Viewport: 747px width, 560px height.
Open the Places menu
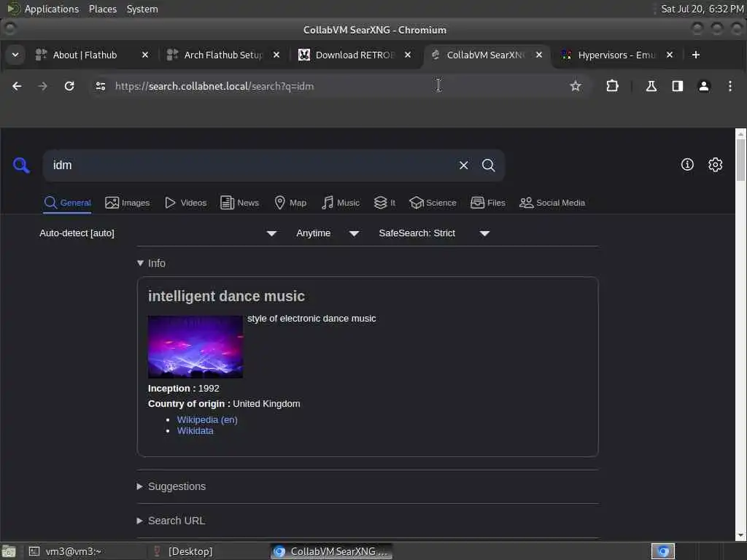click(102, 9)
